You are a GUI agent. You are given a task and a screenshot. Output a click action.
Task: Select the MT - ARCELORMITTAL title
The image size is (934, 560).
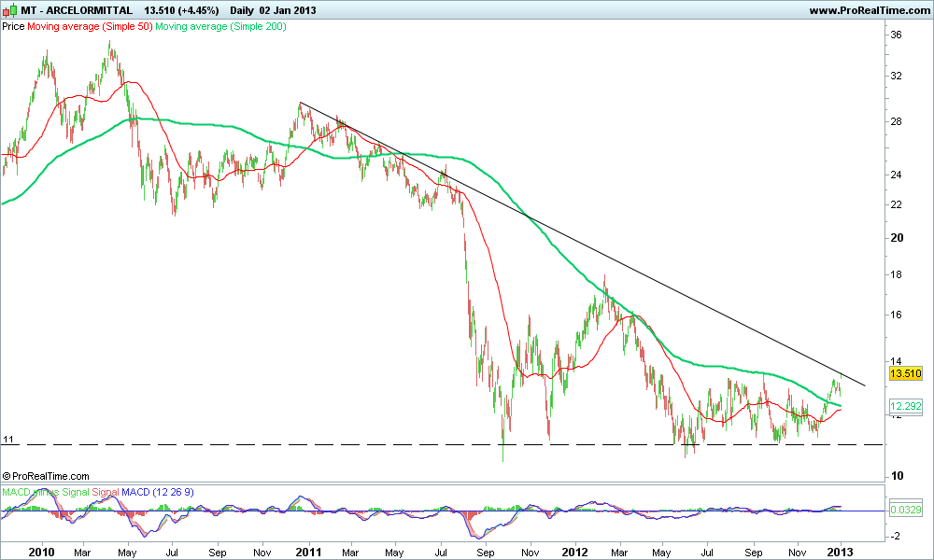click(77, 10)
